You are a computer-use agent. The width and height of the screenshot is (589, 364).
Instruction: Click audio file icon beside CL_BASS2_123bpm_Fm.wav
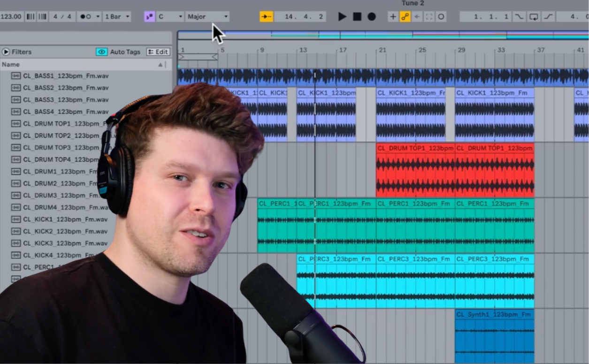(x=16, y=88)
